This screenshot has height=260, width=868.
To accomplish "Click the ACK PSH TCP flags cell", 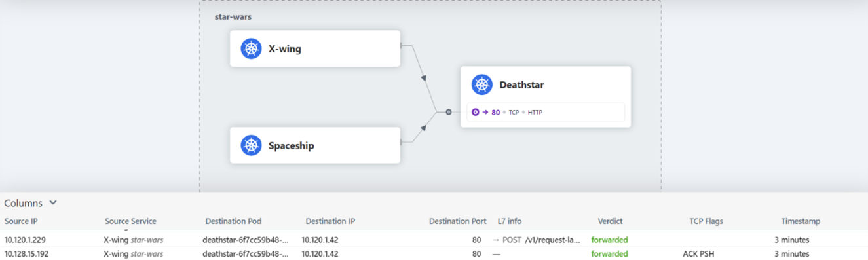I will click(698, 254).
